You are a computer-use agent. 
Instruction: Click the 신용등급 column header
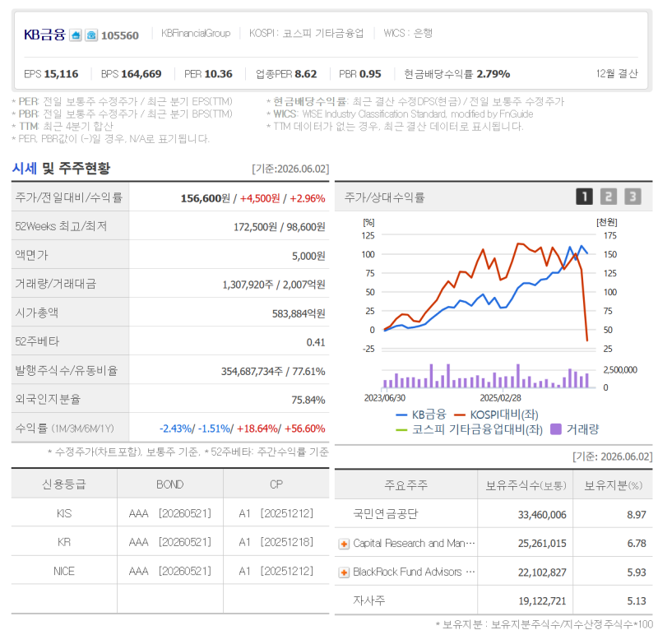pos(64,484)
